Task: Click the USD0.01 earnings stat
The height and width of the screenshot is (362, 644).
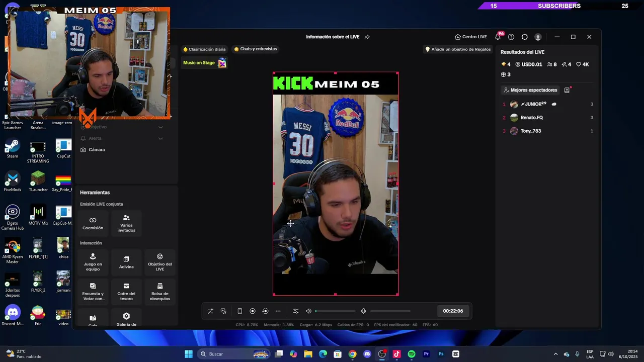Action: [529, 64]
